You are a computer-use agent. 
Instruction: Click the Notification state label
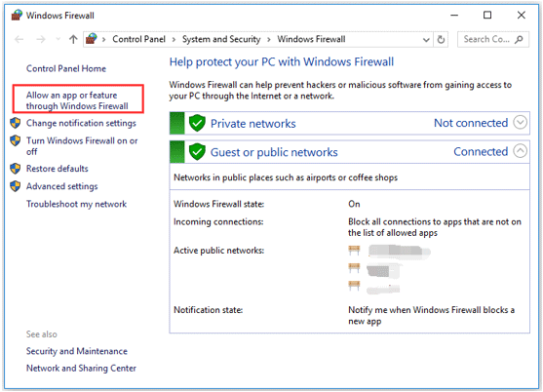[208, 310]
